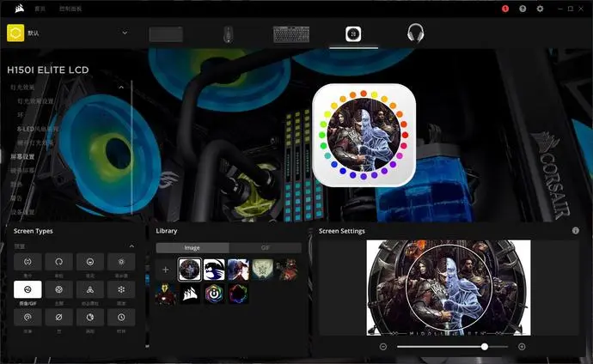Select the keyboard device icon in the top bar
This screenshot has width=593, height=364.
point(291,34)
